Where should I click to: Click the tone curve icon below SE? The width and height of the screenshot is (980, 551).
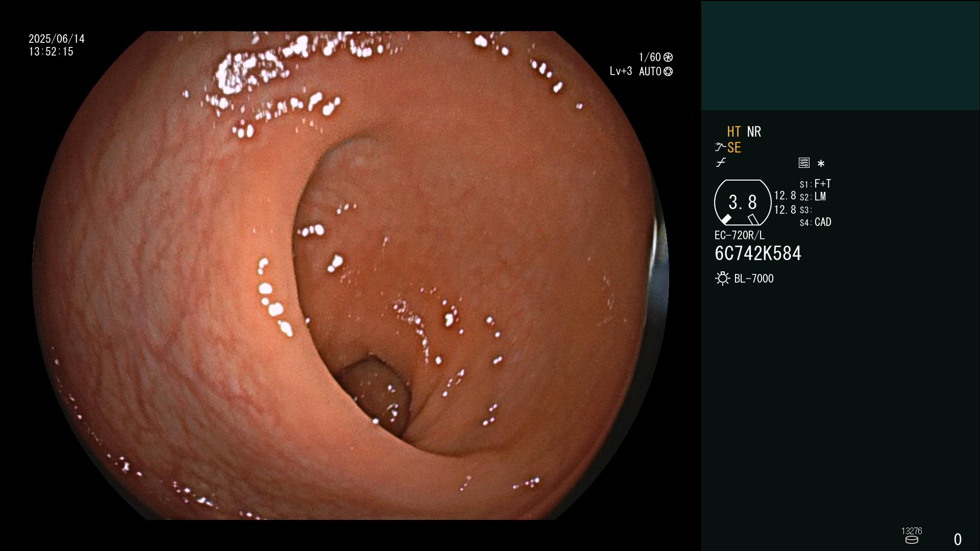pos(721,163)
